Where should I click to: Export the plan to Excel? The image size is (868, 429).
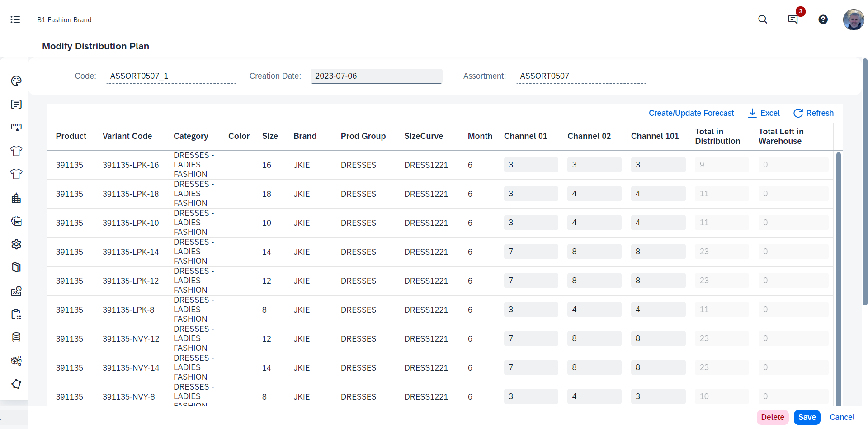(764, 113)
